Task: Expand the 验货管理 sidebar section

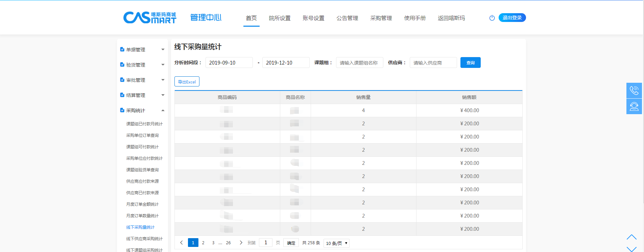Action: pos(142,65)
